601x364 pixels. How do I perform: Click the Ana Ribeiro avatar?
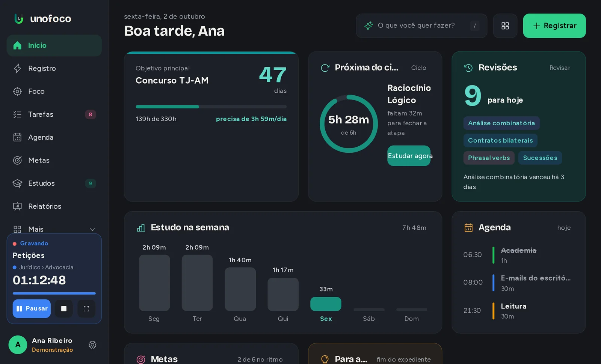click(x=18, y=345)
